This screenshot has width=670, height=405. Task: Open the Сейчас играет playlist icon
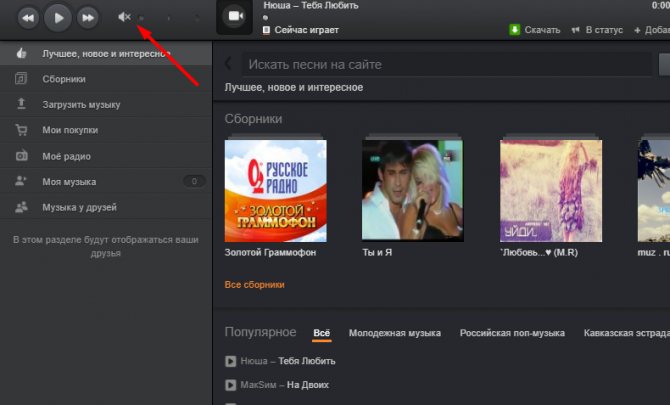coord(266,30)
